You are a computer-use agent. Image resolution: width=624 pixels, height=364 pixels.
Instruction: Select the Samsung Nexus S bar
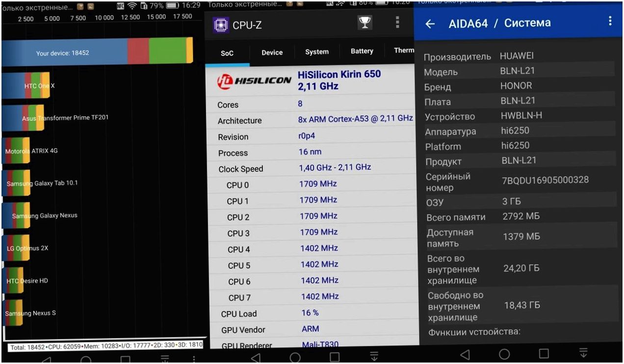coord(12,313)
